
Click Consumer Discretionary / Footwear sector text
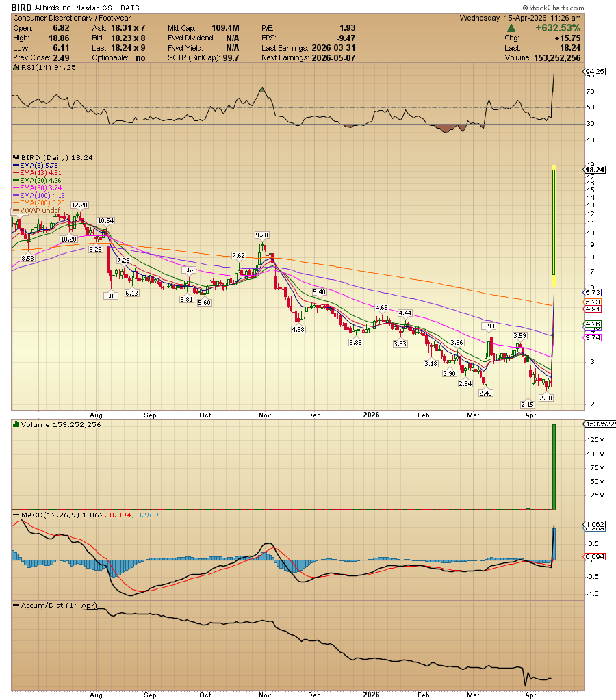tap(72, 18)
